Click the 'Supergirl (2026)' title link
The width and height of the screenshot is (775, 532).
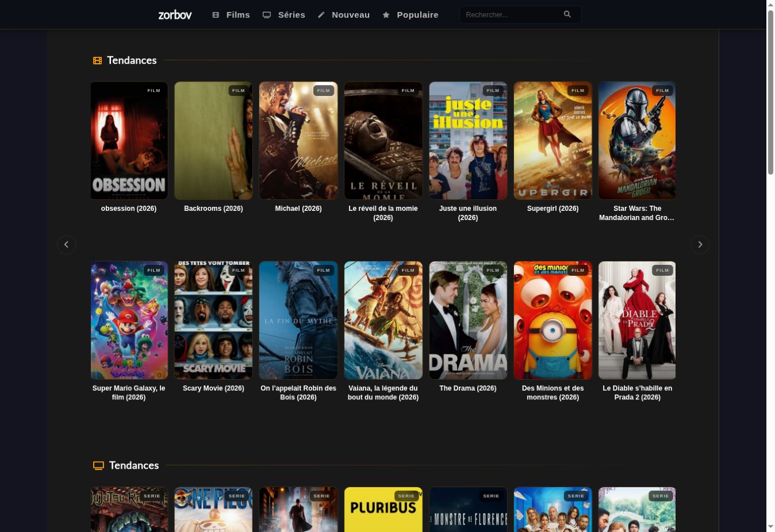(553, 209)
